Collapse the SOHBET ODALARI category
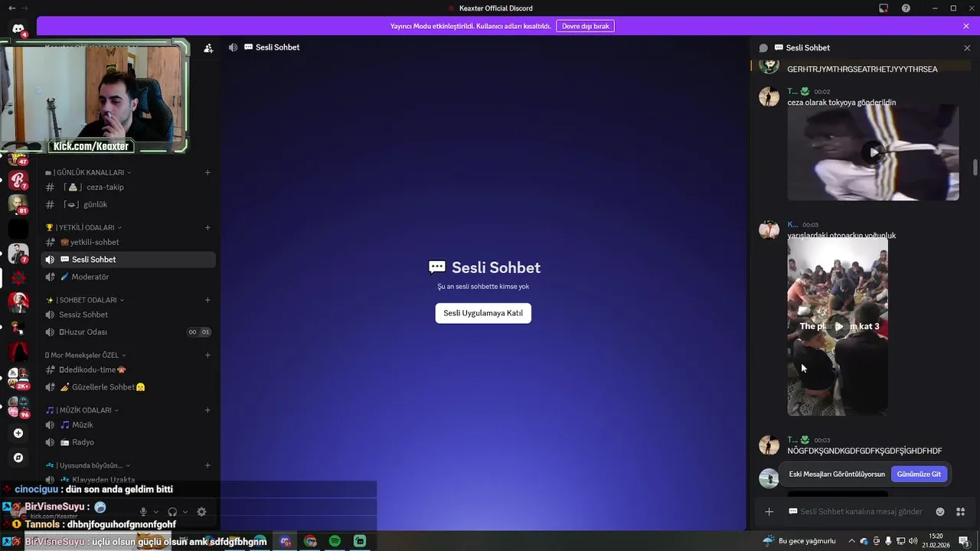 pyautogui.click(x=85, y=300)
